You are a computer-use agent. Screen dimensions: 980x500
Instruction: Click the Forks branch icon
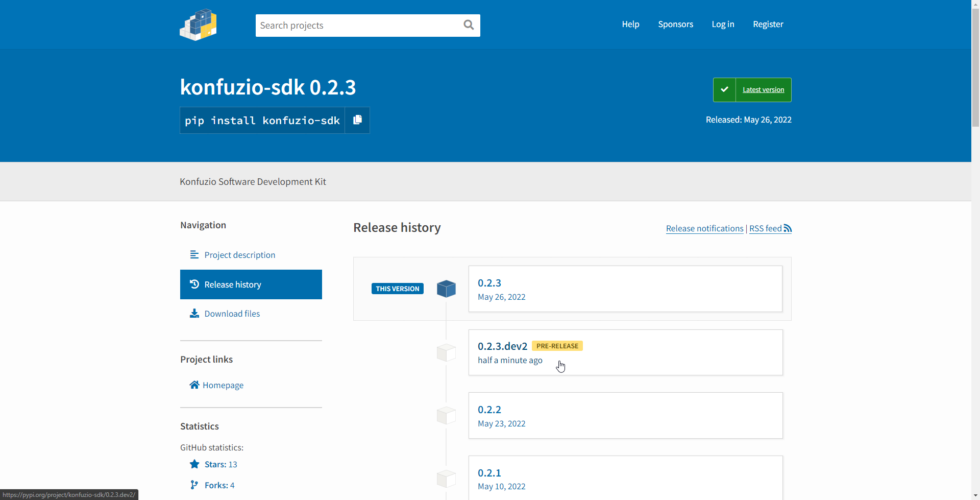click(194, 485)
